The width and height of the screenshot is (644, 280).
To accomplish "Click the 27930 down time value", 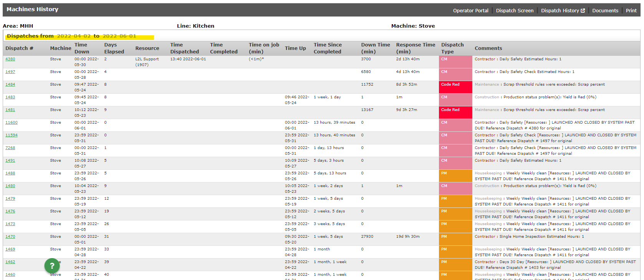I will pyautogui.click(x=367, y=237).
